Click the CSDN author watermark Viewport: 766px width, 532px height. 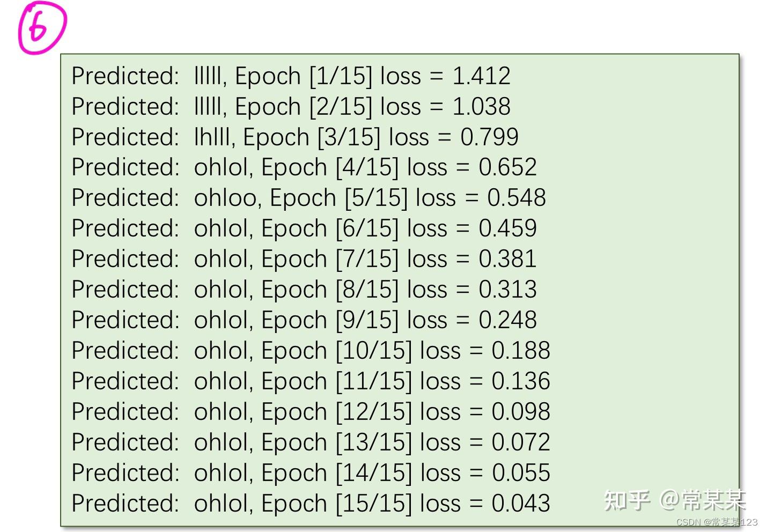716,522
